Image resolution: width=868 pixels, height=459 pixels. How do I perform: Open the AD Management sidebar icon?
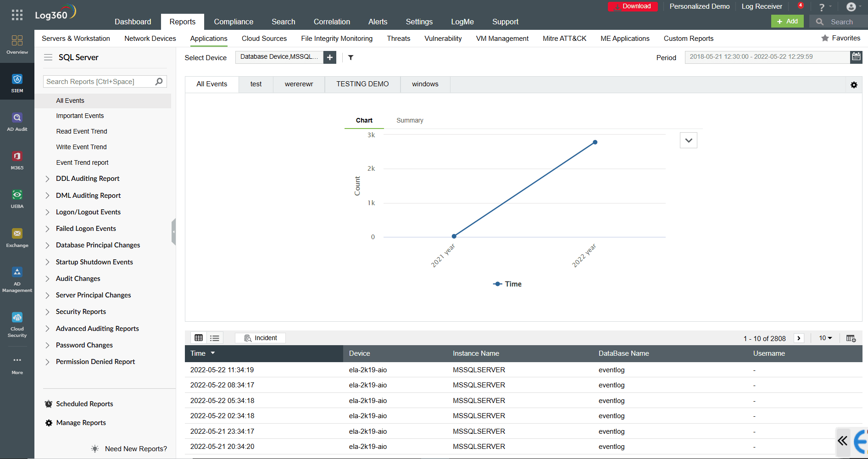[x=17, y=280]
